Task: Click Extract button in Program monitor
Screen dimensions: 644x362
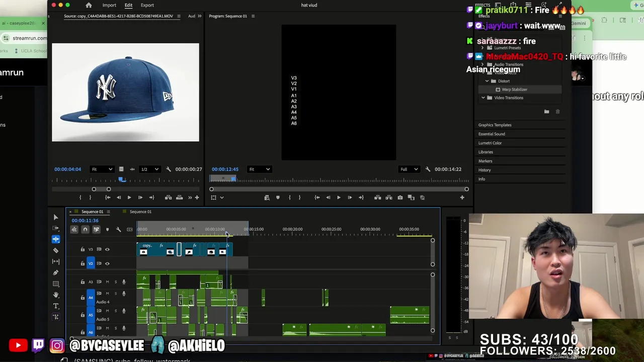Action: [388, 198]
